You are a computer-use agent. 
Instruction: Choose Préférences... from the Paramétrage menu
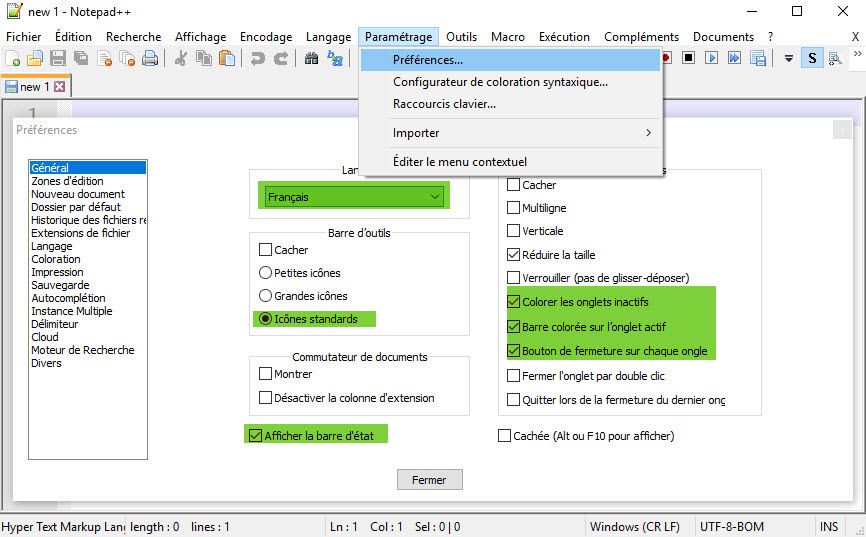510,60
